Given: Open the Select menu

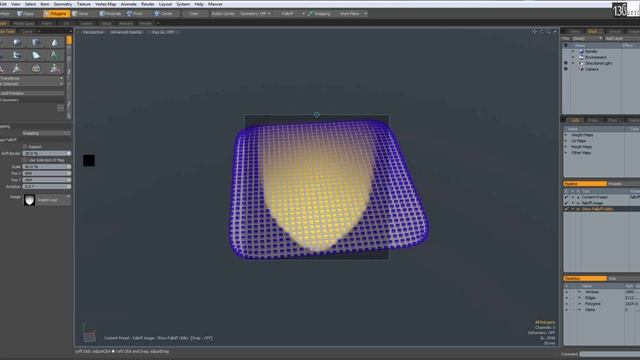Looking at the screenshot, I should coord(30,4).
